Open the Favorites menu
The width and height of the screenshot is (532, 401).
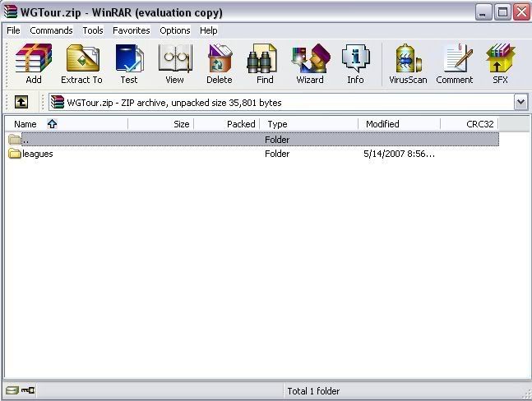132,30
